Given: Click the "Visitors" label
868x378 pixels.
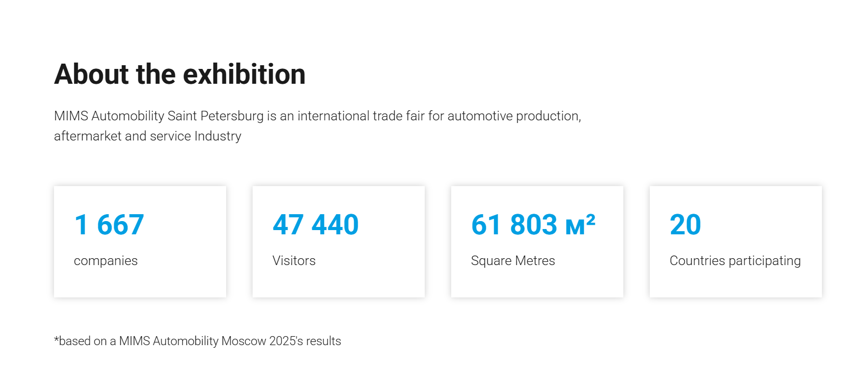Looking at the screenshot, I should [294, 261].
